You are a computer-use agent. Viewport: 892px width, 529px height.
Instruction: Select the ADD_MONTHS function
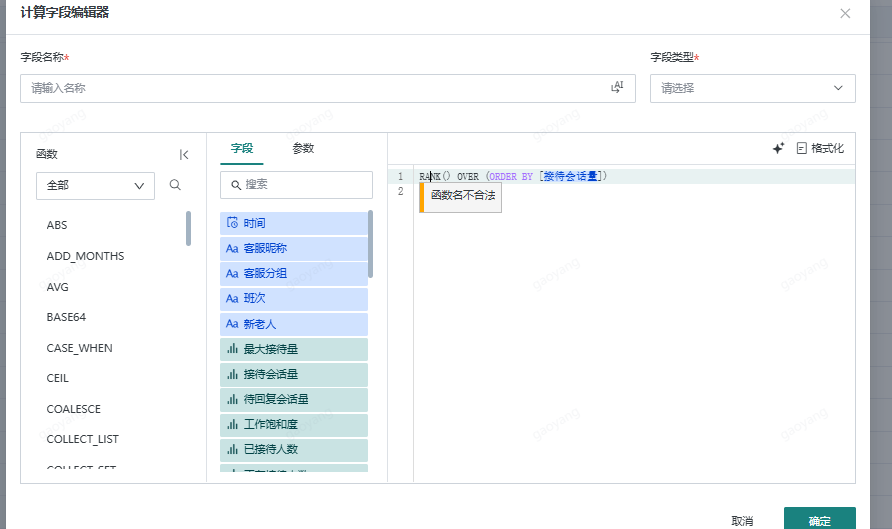(x=85, y=256)
